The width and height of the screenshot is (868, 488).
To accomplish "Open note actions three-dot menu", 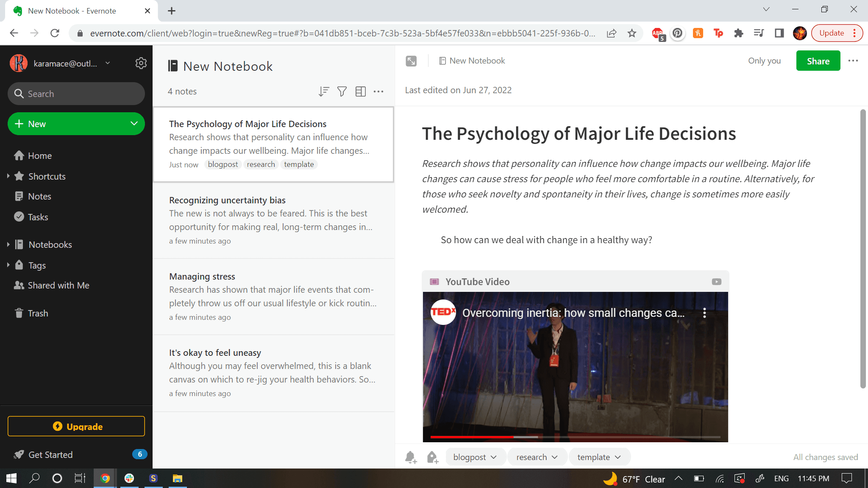I will point(853,61).
